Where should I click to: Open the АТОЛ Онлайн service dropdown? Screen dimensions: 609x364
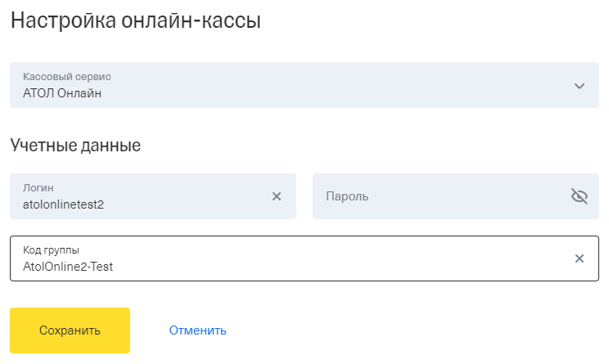(x=304, y=85)
